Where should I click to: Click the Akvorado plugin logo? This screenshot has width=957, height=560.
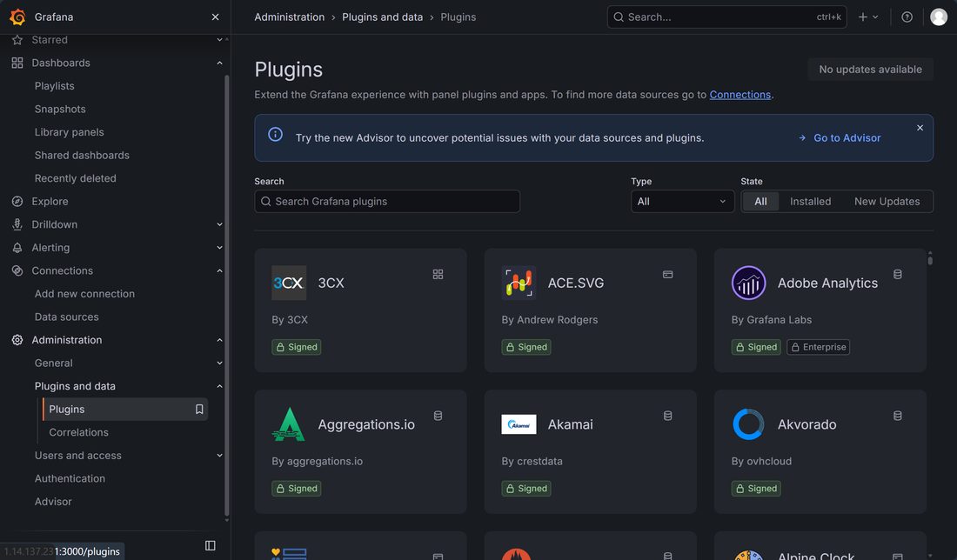point(748,424)
